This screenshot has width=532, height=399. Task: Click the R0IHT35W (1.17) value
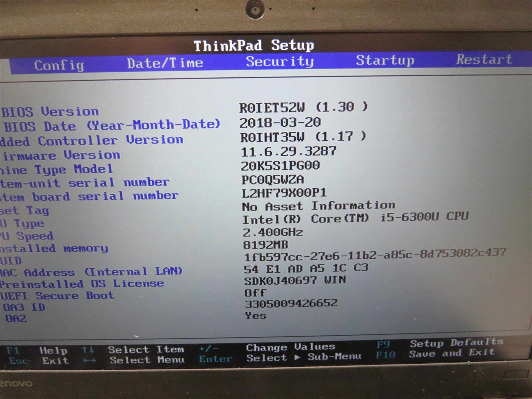click(x=303, y=137)
